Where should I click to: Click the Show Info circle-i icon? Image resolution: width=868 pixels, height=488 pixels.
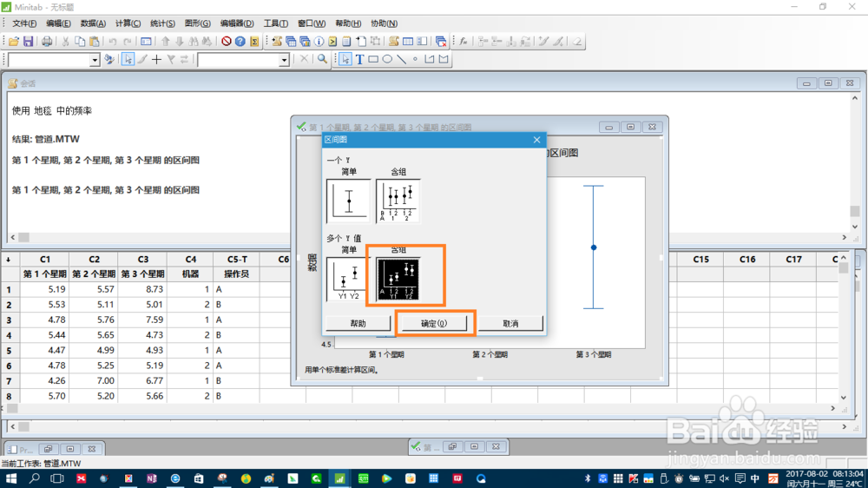click(x=319, y=42)
